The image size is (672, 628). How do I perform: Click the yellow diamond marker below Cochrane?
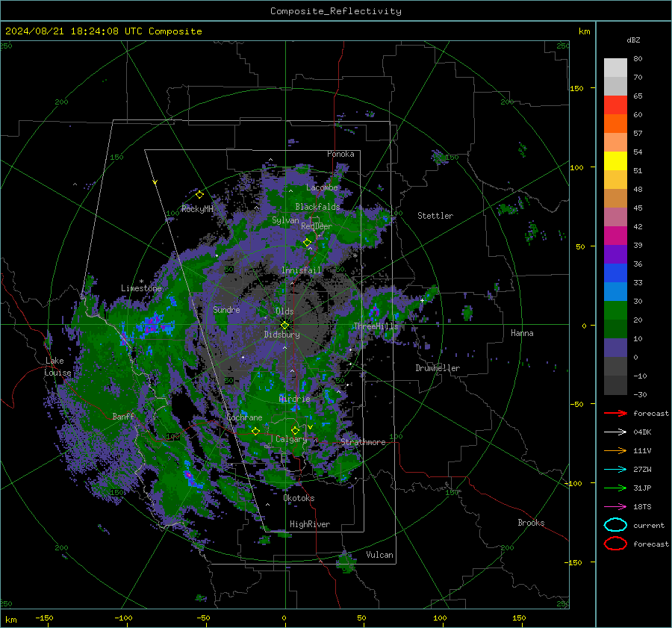(x=255, y=431)
